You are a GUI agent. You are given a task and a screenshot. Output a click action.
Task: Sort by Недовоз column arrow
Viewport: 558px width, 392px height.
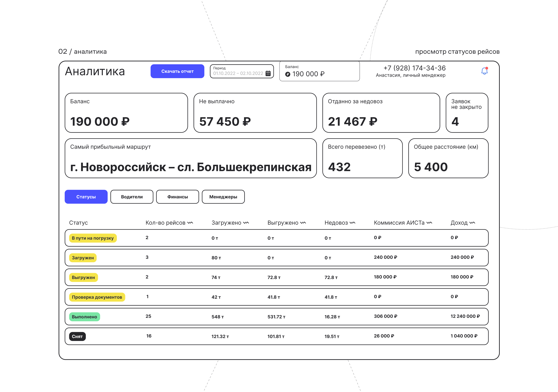point(352,223)
